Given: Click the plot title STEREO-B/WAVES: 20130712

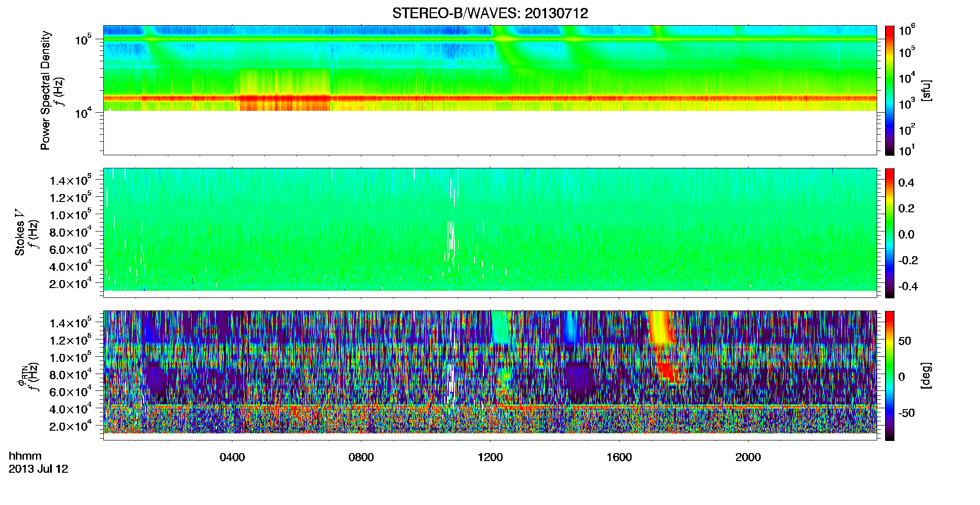Looking at the screenshot, I should 490,14.
